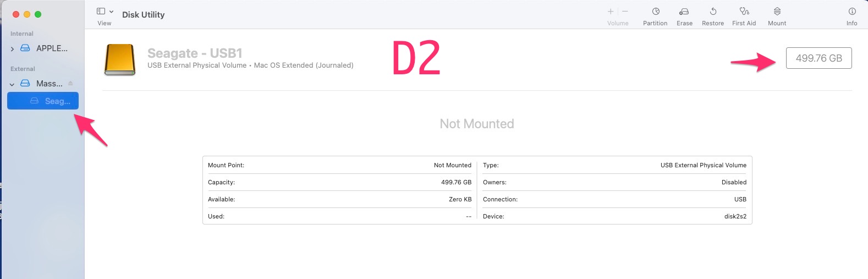868x279 pixels.
Task: Open the Info panel
Action: pyautogui.click(x=851, y=17)
